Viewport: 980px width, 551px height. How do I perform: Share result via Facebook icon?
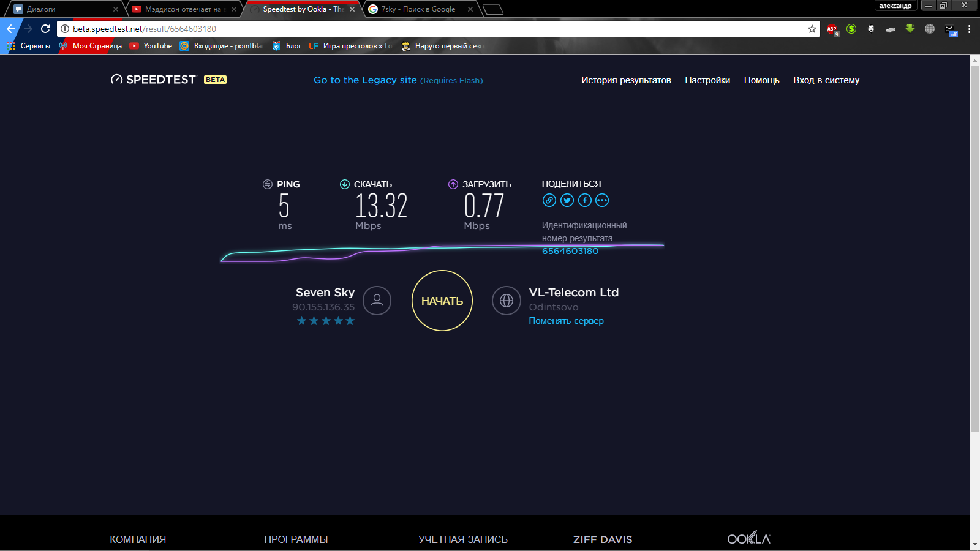[585, 200]
